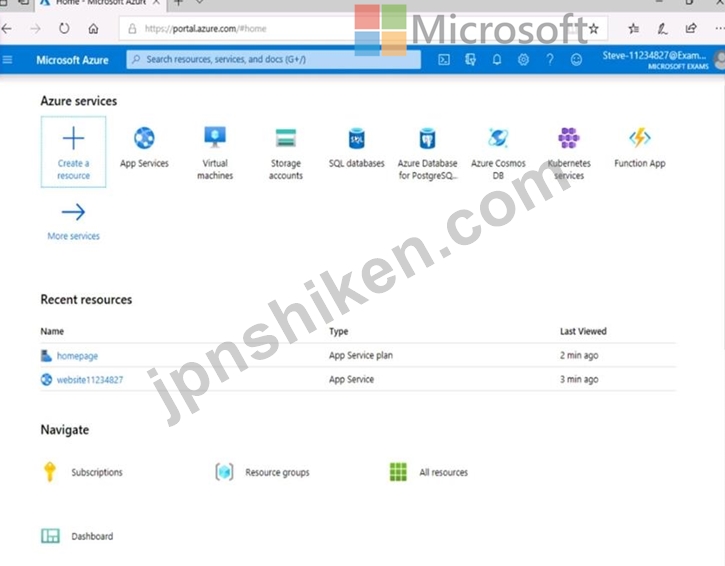725x566 pixels.
Task: Open Virtual machines service
Action: tap(215, 153)
